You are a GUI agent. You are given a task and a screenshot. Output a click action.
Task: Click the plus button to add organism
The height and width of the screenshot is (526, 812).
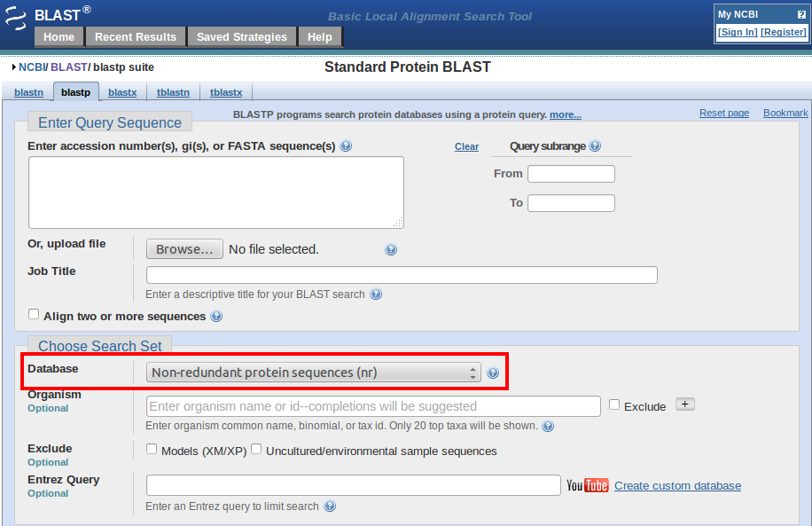(x=685, y=404)
